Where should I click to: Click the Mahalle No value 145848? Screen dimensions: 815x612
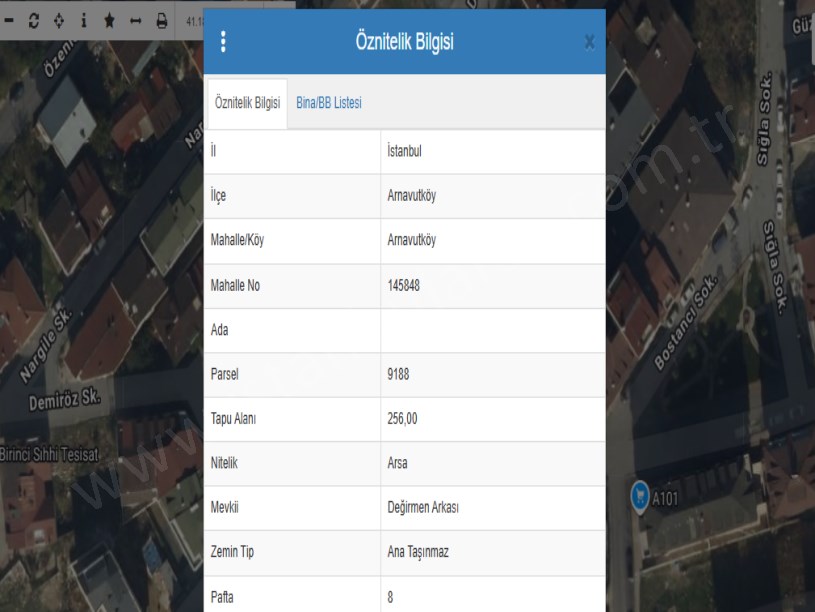tap(403, 285)
